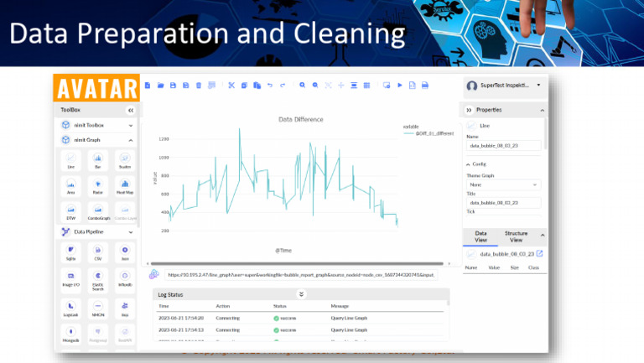644x363 pixels.
Task: Select the Logstash pipeline node
Action: (71, 309)
